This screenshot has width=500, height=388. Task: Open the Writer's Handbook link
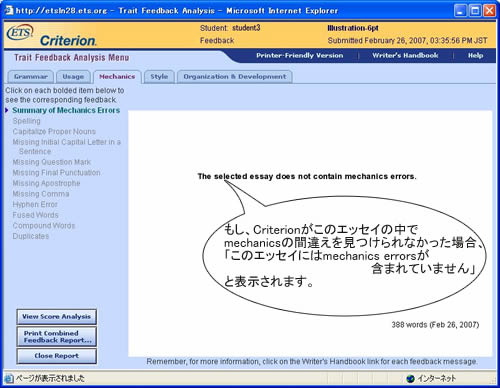tap(405, 55)
